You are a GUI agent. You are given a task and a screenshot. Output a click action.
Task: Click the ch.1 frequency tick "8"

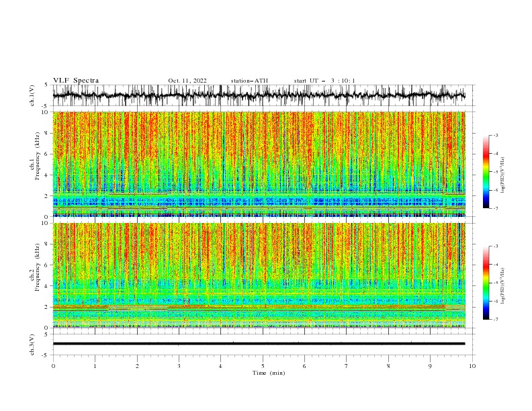point(46,133)
